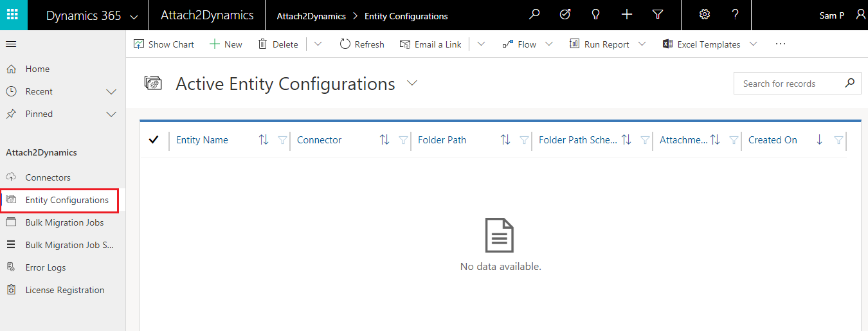Viewport: 868px width, 331px height.
Task: Open the task flow checkmark-circle icon
Action: click(x=565, y=15)
